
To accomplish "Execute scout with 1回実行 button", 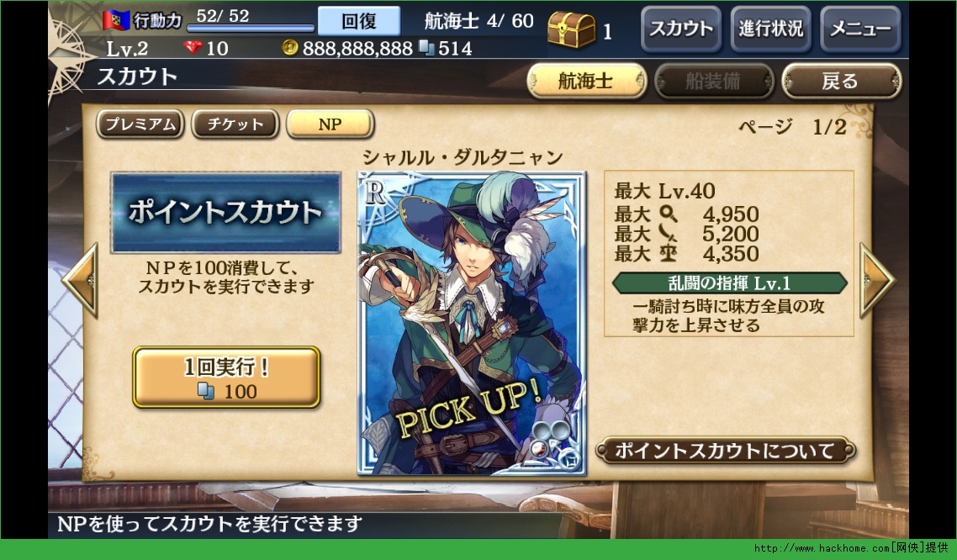I will (226, 377).
